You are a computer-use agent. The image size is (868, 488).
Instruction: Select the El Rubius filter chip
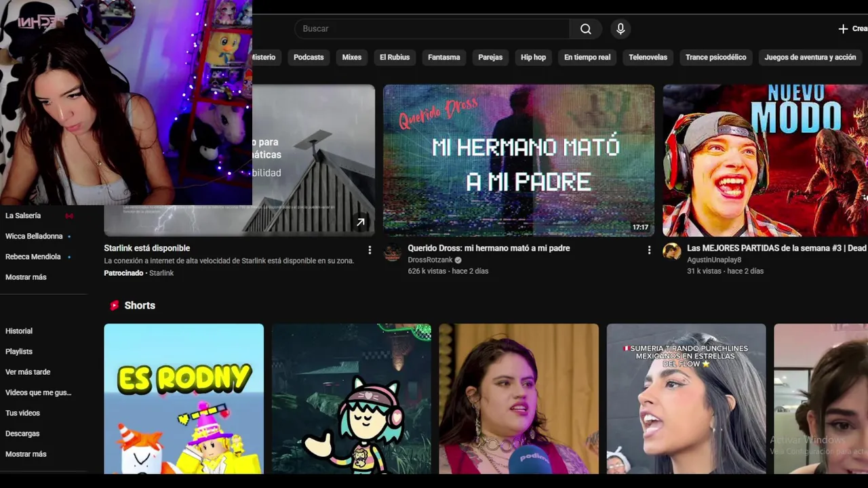[395, 57]
